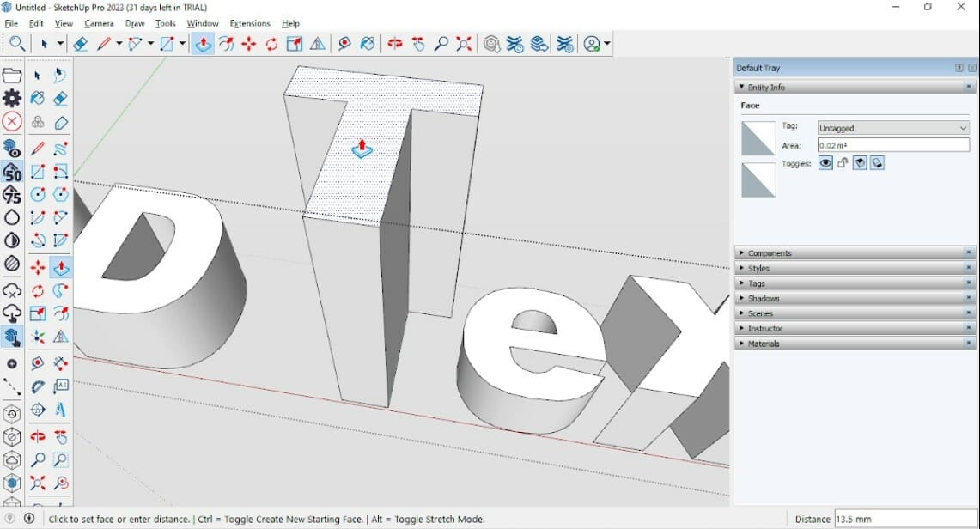The image size is (980, 529).
Task: Open the Camera menu
Action: point(99,23)
